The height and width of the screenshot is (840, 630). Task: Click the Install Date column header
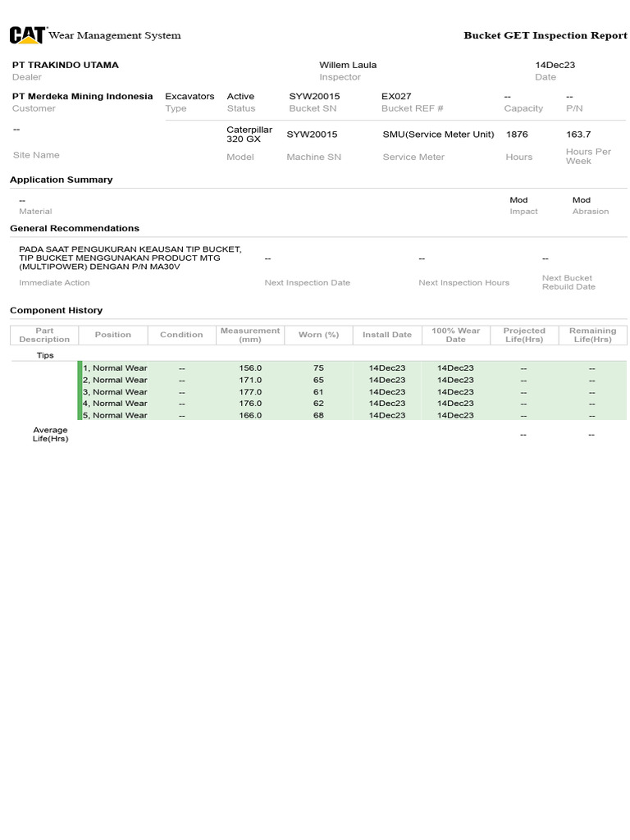coord(387,335)
